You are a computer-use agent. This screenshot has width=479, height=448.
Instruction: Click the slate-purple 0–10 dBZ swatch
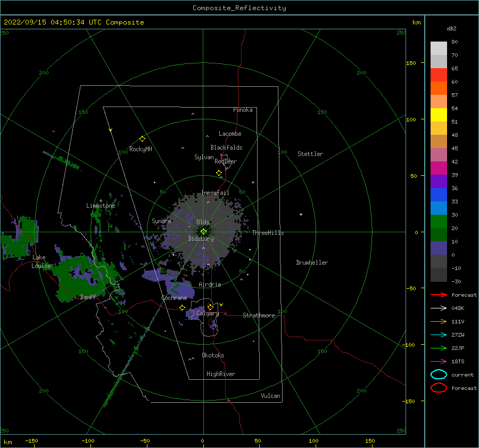tap(439, 248)
